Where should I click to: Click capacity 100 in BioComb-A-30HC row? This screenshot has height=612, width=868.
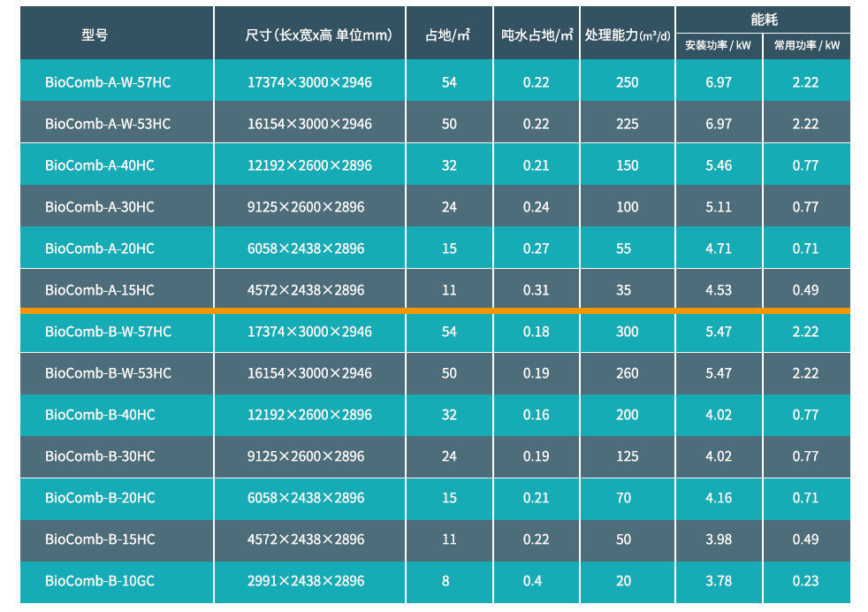point(628,207)
